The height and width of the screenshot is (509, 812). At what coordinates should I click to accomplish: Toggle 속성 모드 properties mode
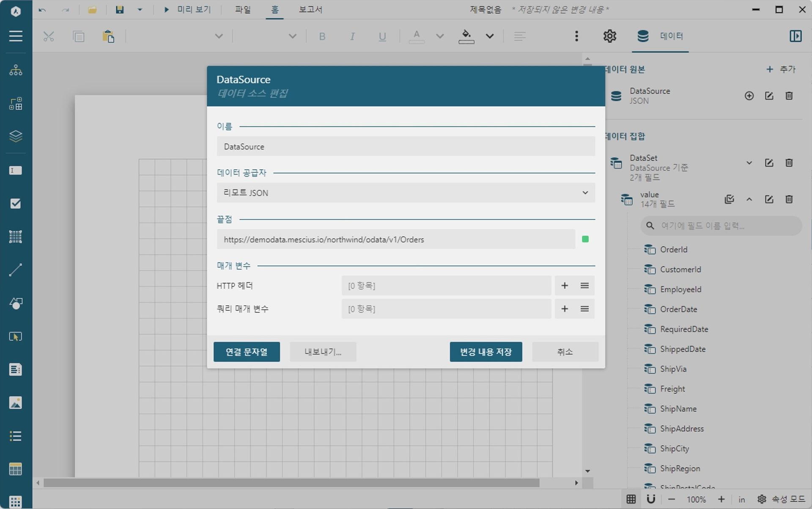pos(781,499)
